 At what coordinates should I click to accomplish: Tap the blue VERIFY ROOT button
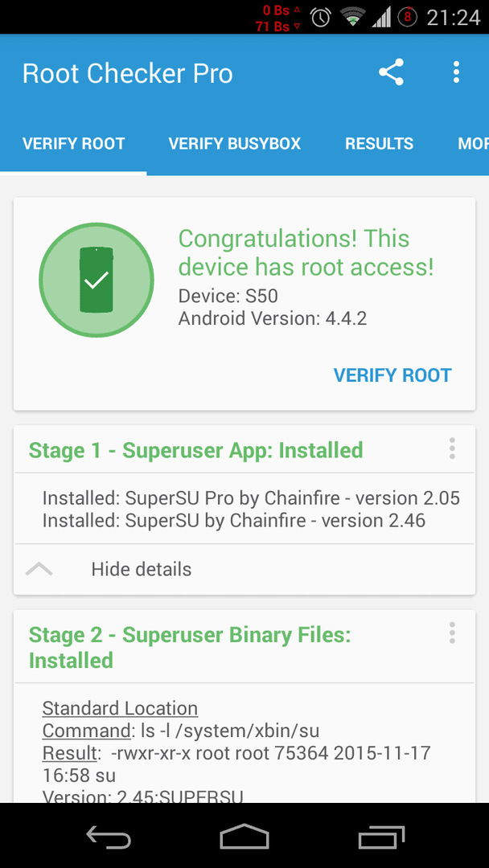(x=392, y=375)
